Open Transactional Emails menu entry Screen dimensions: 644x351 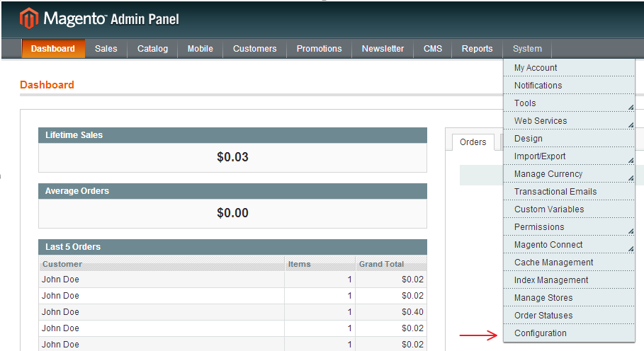(569, 191)
